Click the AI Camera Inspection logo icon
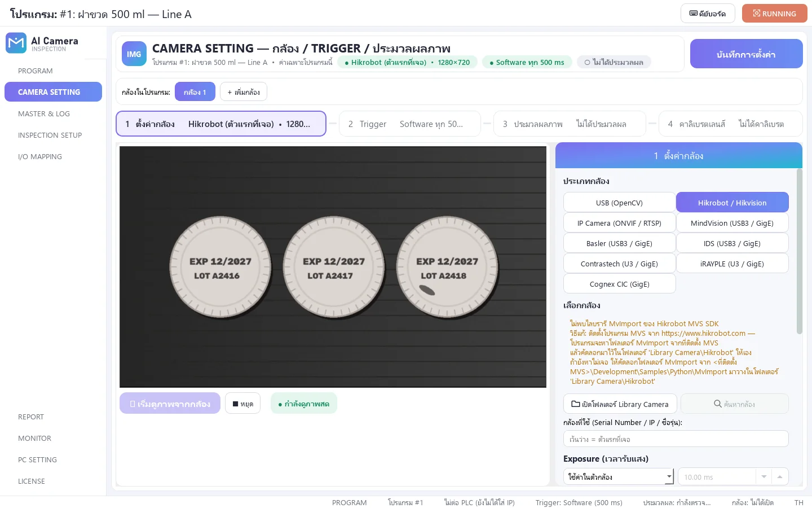Viewport: 812px width, 508px height. pos(16,43)
